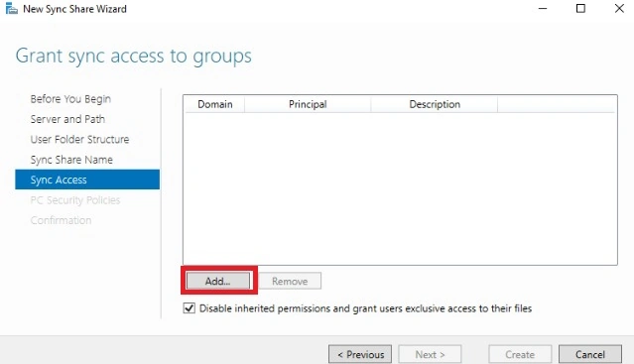
Task: Click the Remove button
Action: [x=290, y=281]
